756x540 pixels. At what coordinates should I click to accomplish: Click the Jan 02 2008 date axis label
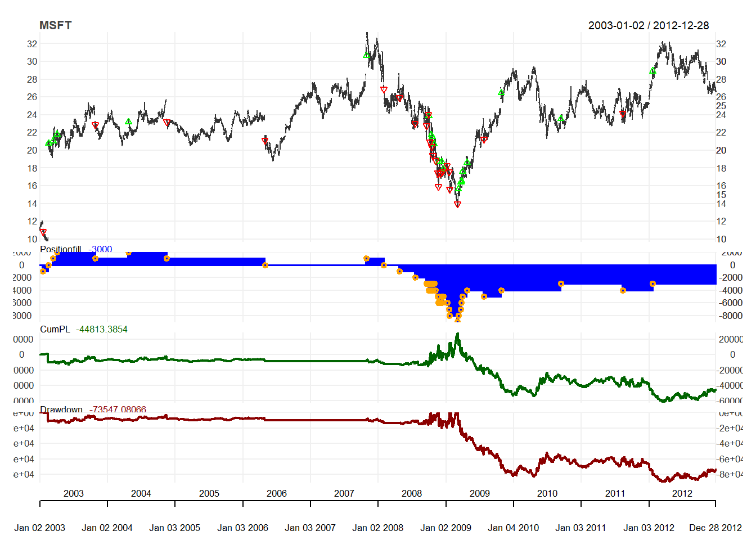pyautogui.click(x=377, y=528)
